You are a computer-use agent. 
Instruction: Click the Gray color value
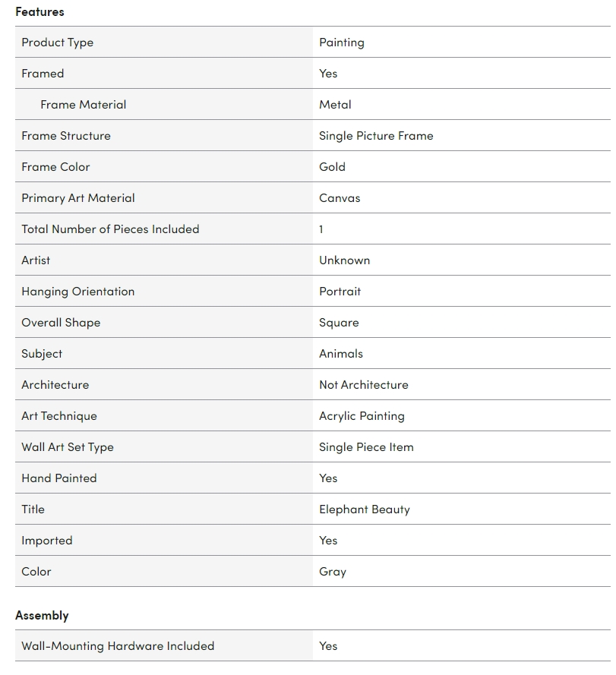pos(333,572)
